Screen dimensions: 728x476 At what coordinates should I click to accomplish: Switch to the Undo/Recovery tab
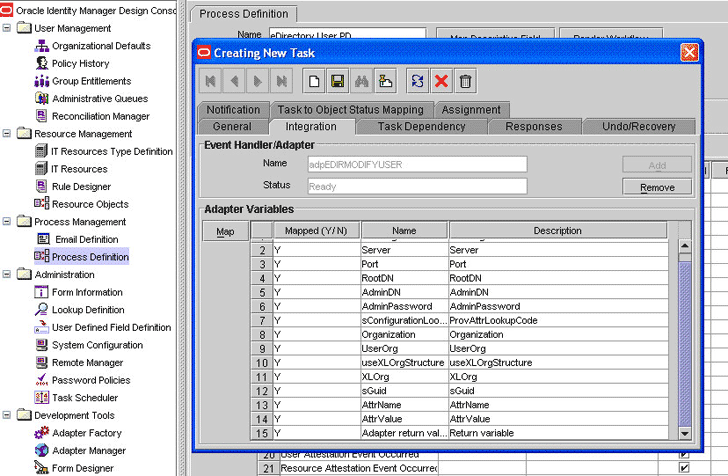(639, 127)
